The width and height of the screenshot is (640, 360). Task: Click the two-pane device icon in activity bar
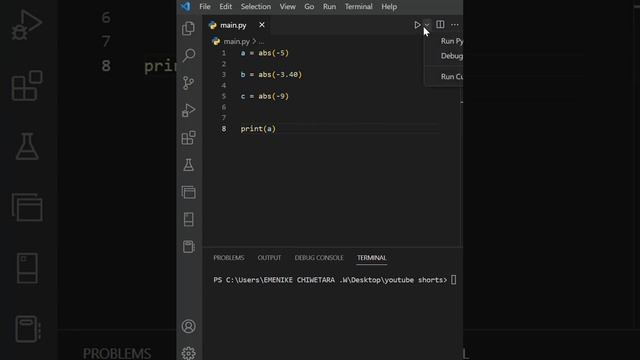(x=189, y=219)
